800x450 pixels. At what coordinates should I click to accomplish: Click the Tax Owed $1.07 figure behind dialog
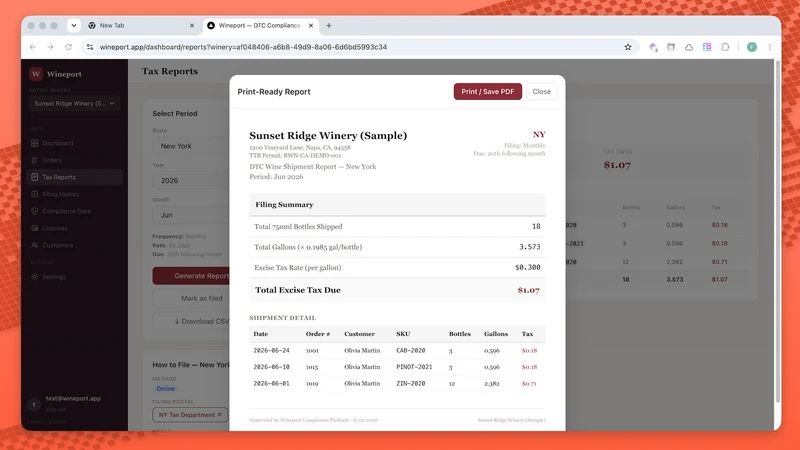(617, 165)
